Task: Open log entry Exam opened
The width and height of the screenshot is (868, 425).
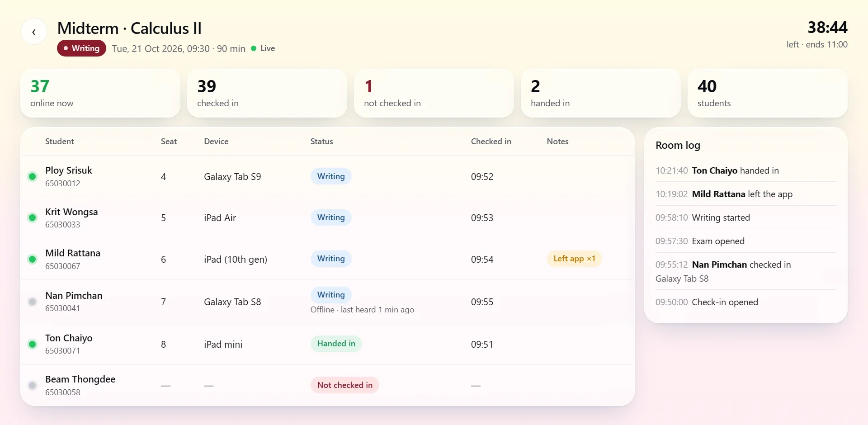Action: click(x=746, y=241)
